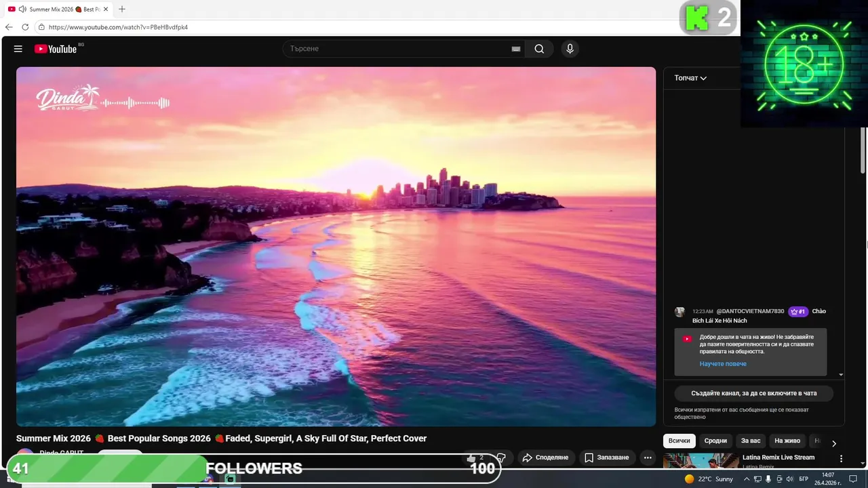The width and height of the screenshot is (868, 488).
Task: Select the За вас filter chip
Action: [x=751, y=441]
